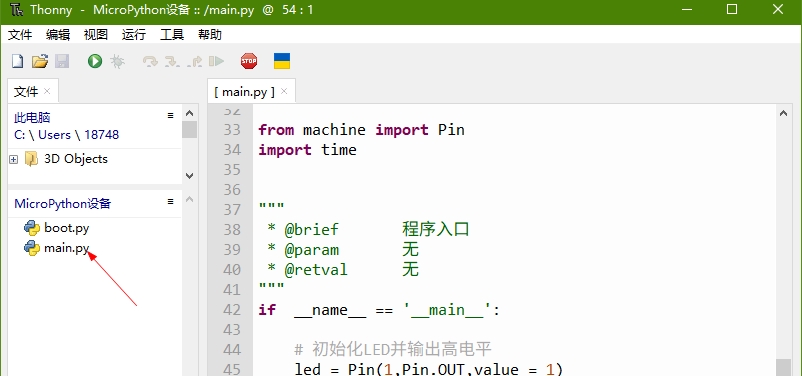This screenshot has width=802, height=376.
Task: Save the file using floppy disk icon
Action: pos(62,61)
